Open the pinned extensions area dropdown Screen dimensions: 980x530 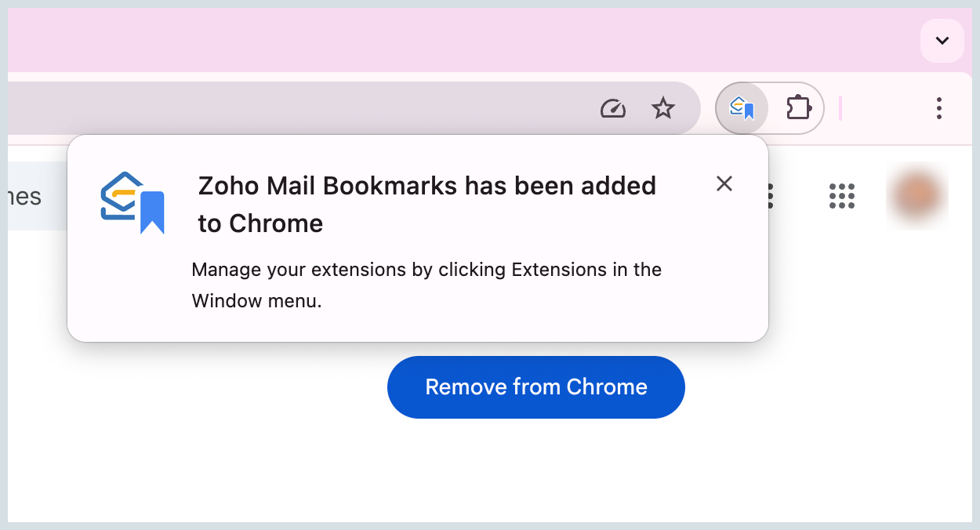[x=798, y=108]
